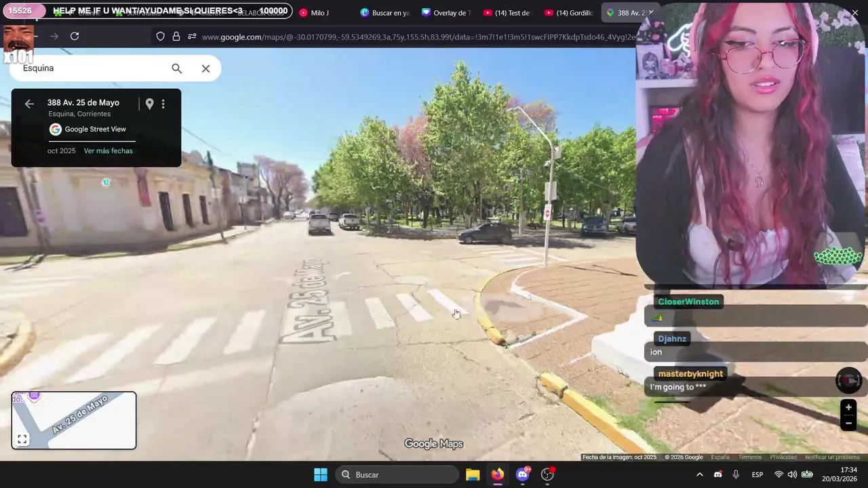Screen dimensions: 868x488
Task: Click the Discord icon in the system tray
Action: tap(718, 474)
